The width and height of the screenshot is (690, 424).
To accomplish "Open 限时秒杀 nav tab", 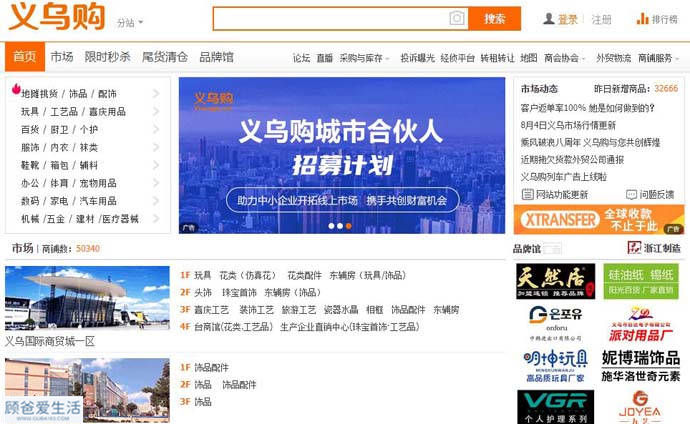I will click(107, 57).
